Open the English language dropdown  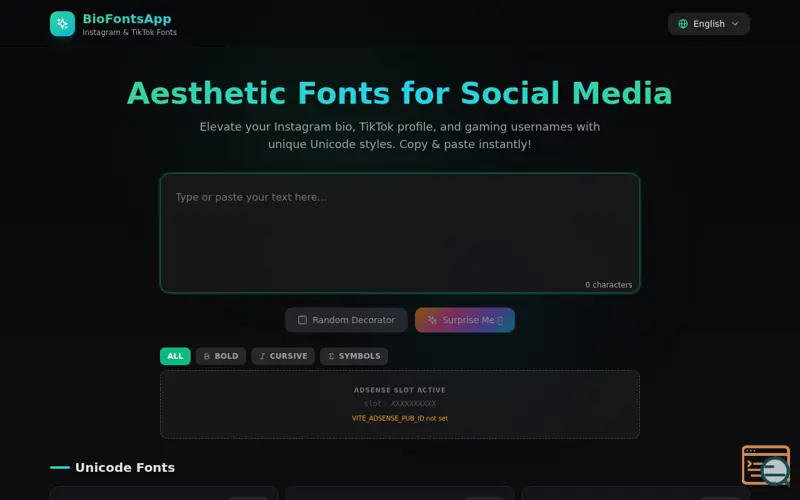[709, 24]
